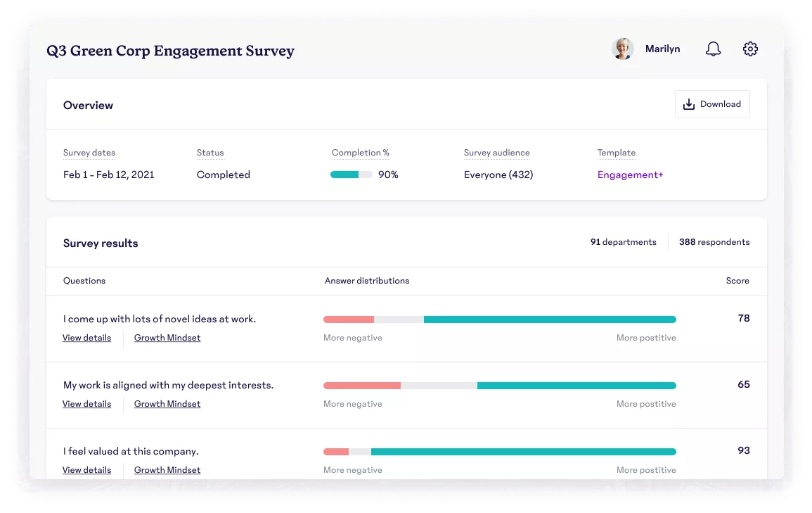The width and height of the screenshot is (812, 513).
Task: Click score 78
Action: 744,318
